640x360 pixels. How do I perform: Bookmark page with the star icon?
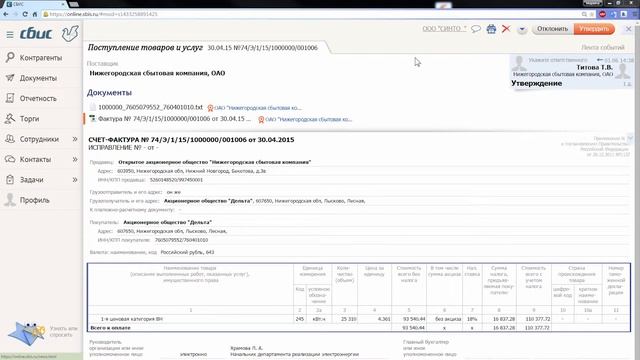point(592,14)
